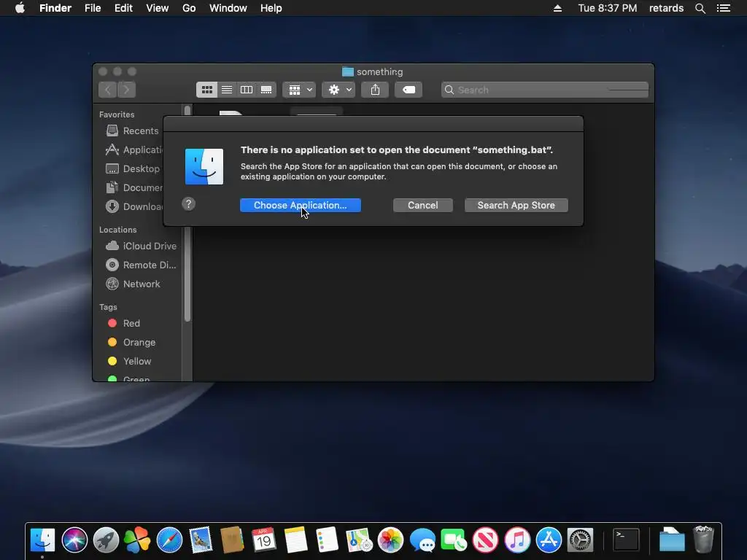The width and height of the screenshot is (747, 560).
Task: Click the Finder forward arrow
Action: [x=126, y=90]
